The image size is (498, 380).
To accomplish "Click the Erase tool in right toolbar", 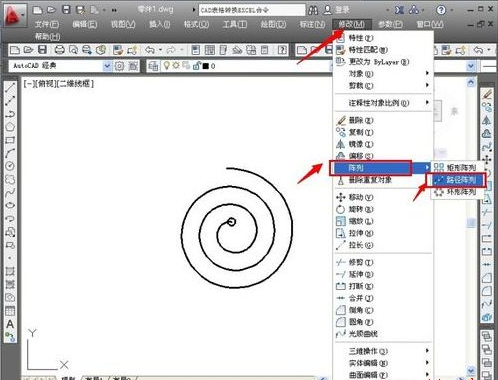I will 487,95.
